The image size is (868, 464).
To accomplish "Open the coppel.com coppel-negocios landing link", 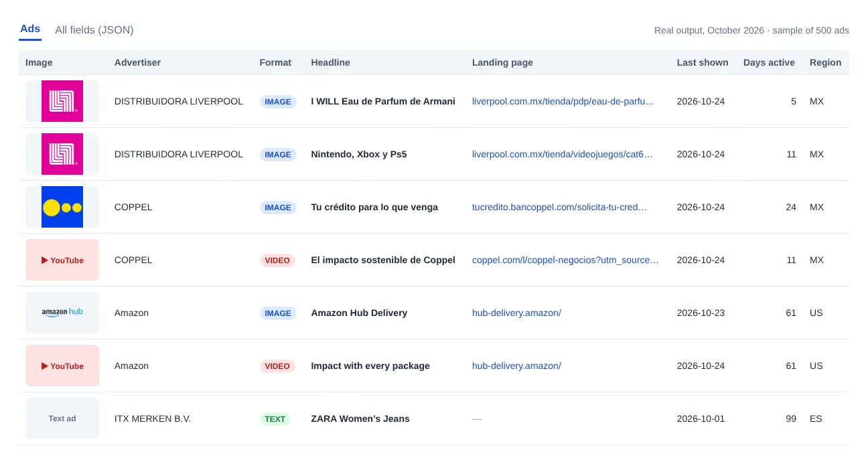I will 565,260.
